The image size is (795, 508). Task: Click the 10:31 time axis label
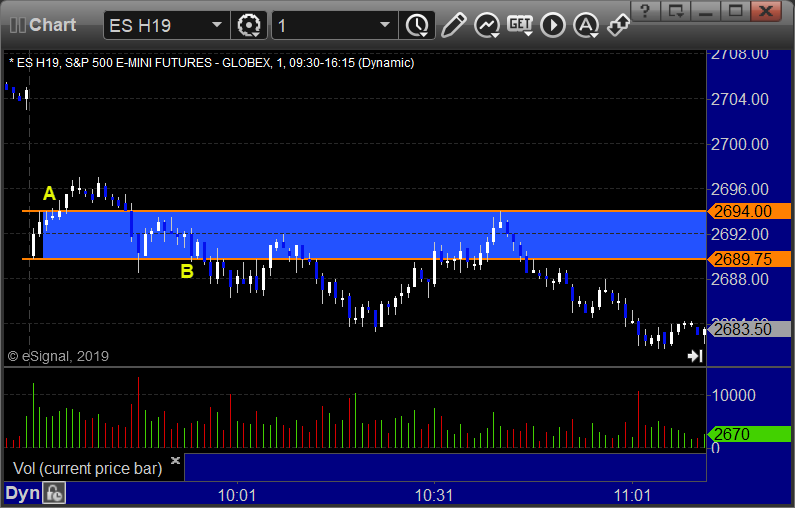(x=434, y=495)
